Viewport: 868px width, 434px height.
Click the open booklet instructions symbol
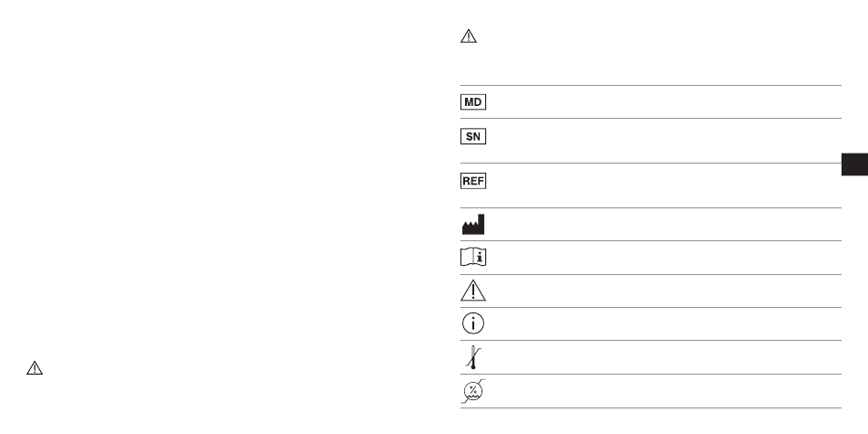pyautogui.click(x=473, y=258)
